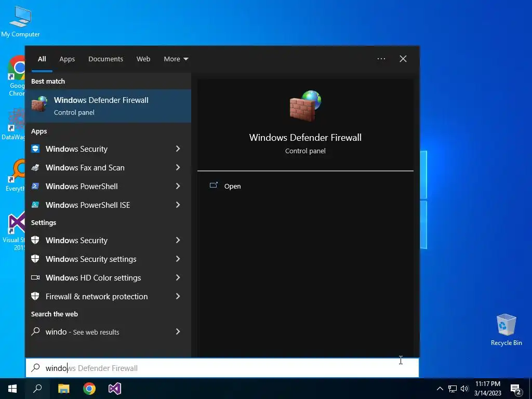
Task: Click the Open icon in preview pane
Action: pos(214,185)
